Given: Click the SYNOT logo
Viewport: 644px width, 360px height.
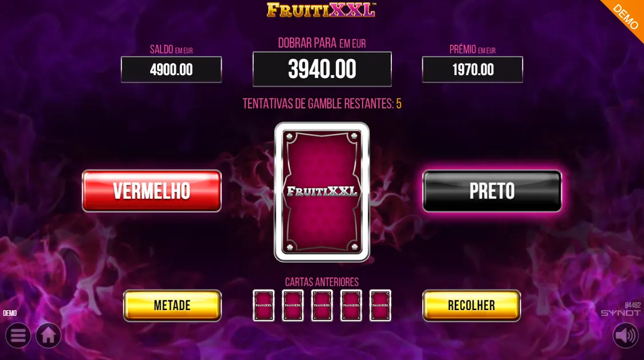Looking at the screenshot, I should [x=621, y=313].
